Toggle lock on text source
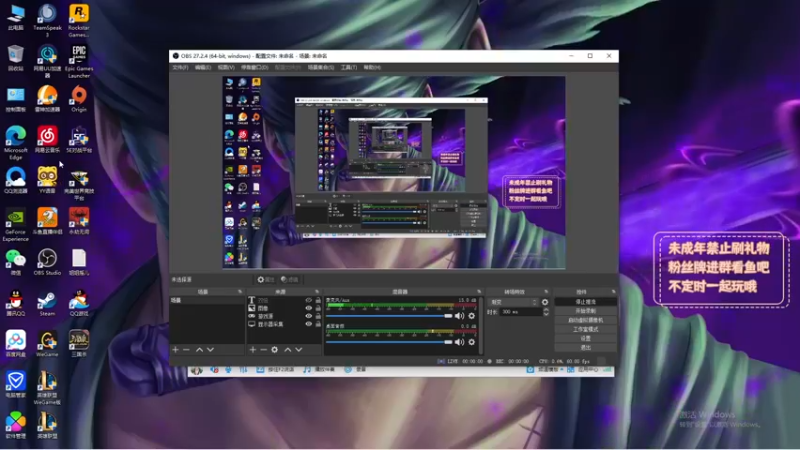 [x=318, y=301]
